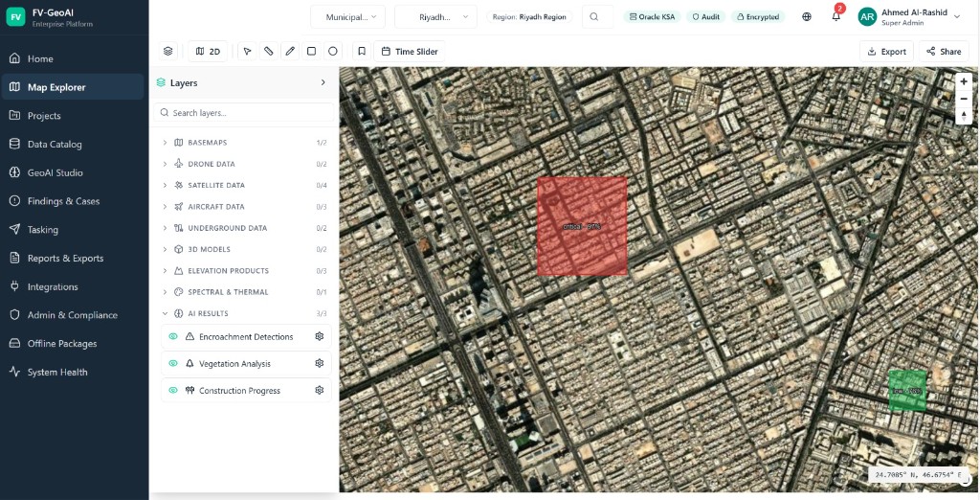
Task: Click the FV-GeoAI logo icon
Action: pyautogui.click(x=15, y=17)
